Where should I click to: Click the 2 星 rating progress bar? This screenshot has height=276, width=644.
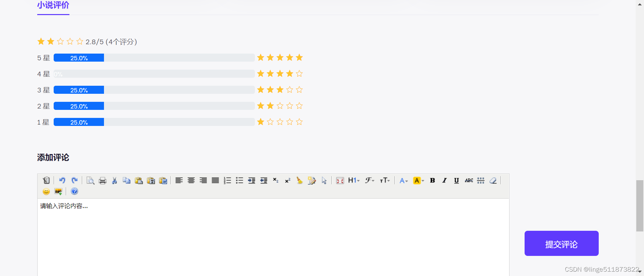tap(154, 106)
